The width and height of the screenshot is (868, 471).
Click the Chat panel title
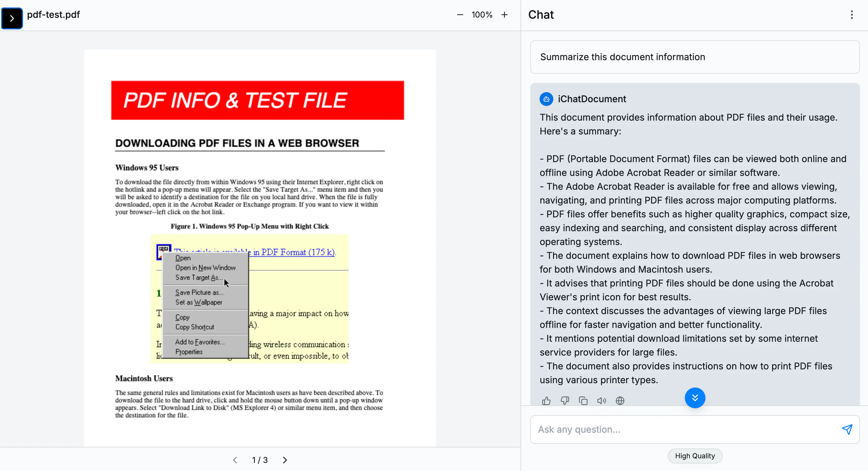coord(541,15)
